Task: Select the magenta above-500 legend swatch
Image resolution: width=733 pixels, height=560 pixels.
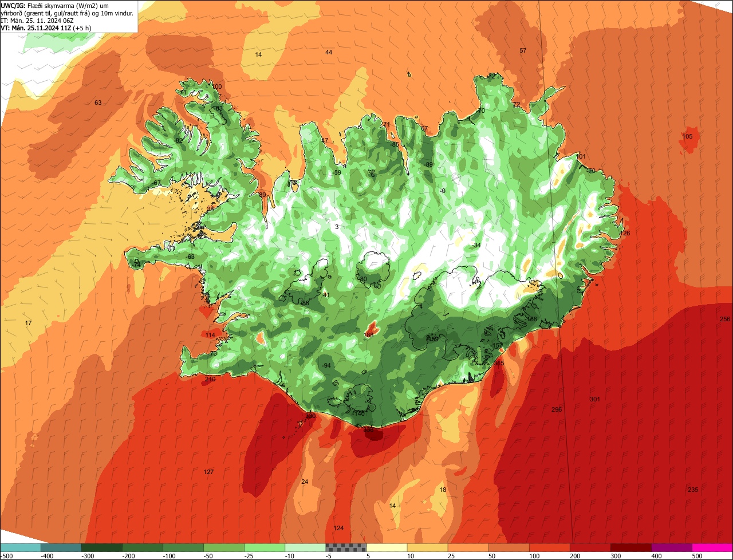Action: pos(712,547)
